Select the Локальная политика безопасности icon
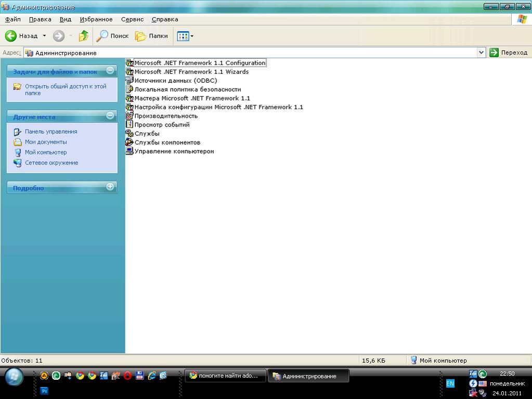The image size is (532, 399). pyautogui.click(x=129, y=89)
